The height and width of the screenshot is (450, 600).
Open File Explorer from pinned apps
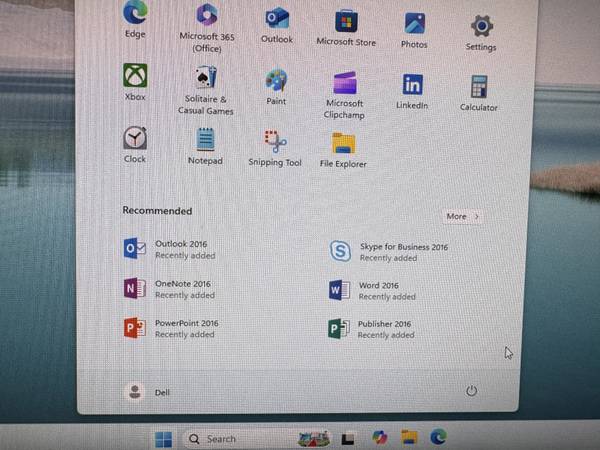(x=343, y=150)
